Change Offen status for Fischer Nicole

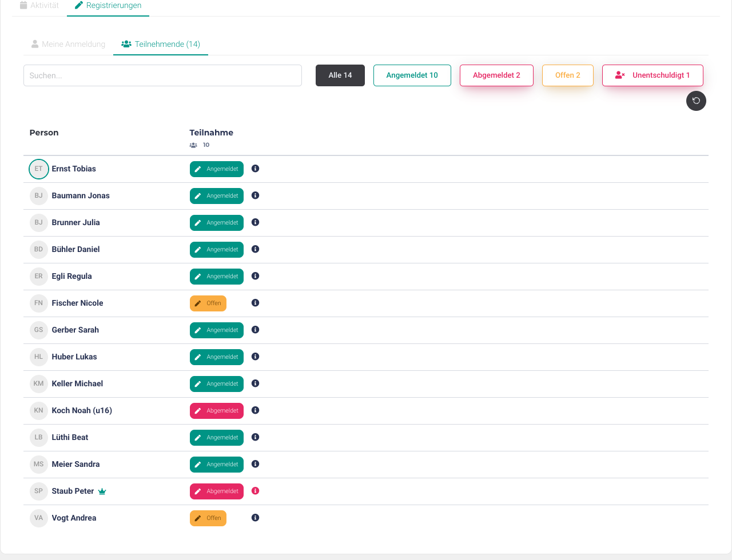pos(208,303)
